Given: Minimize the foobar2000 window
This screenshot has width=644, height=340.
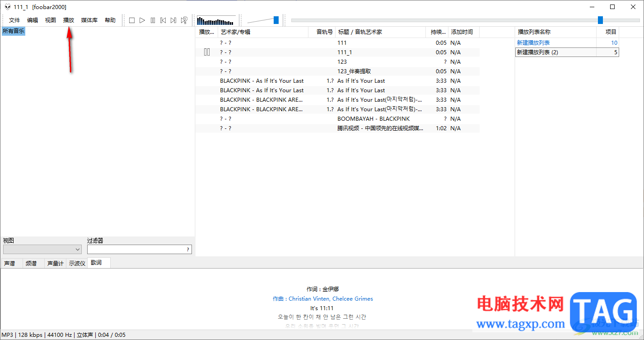Looking at the screenshot, I should tap(592, 7).
